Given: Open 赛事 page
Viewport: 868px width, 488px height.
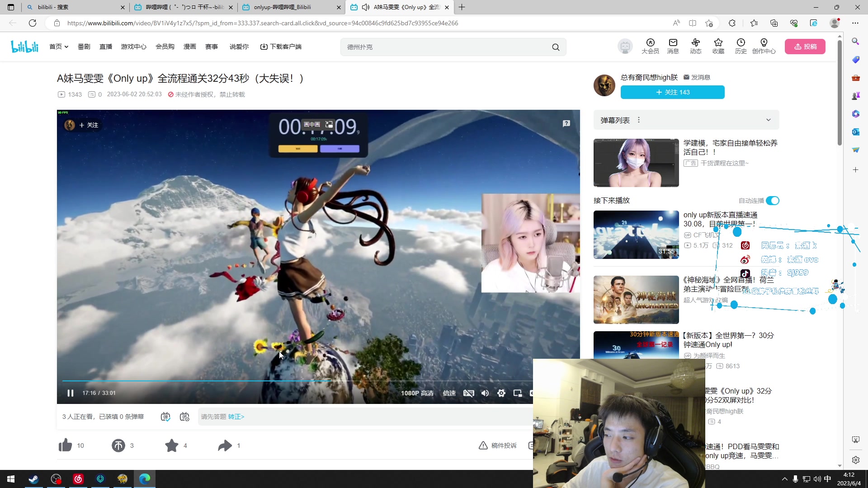Looking at the screenshot, I should (x=212, y=47).
